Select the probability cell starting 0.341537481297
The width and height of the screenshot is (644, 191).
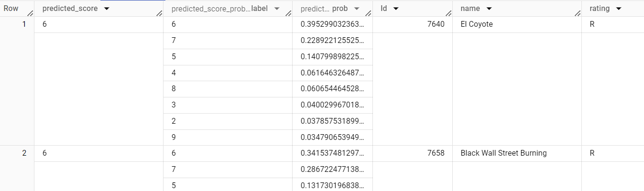point(332,153)
